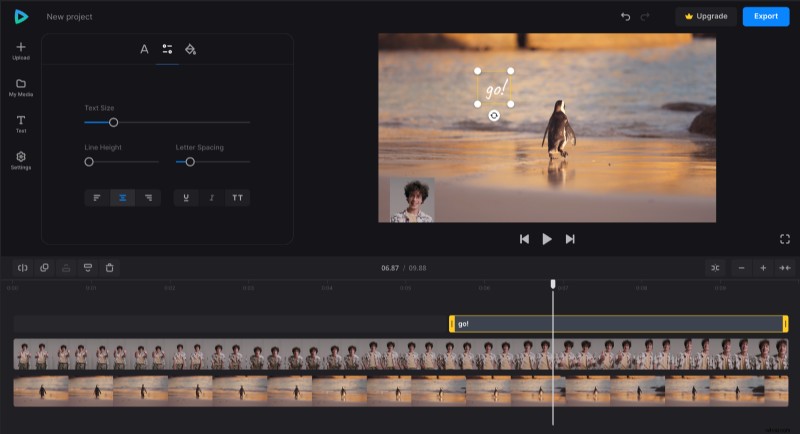Viewport: 800px width, 434px height.
Task: Click the right trim handle of 'go!' clip
Action: coord(785,324)
